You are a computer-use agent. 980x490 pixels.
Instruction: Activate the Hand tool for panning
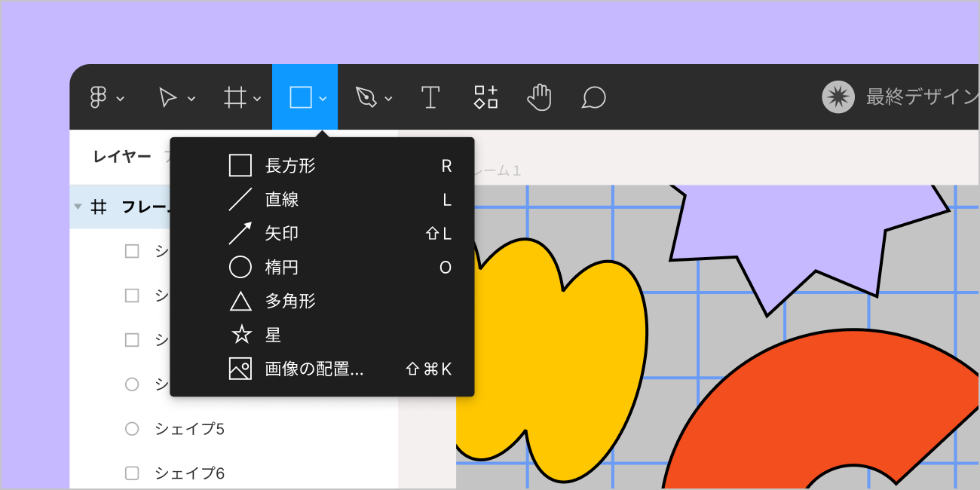[539, 96]
